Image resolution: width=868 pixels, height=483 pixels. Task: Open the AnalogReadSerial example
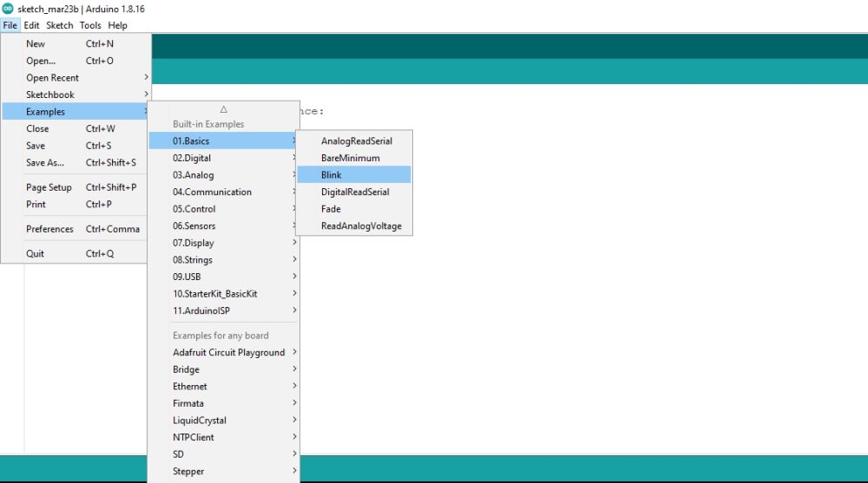click(356, 141)
